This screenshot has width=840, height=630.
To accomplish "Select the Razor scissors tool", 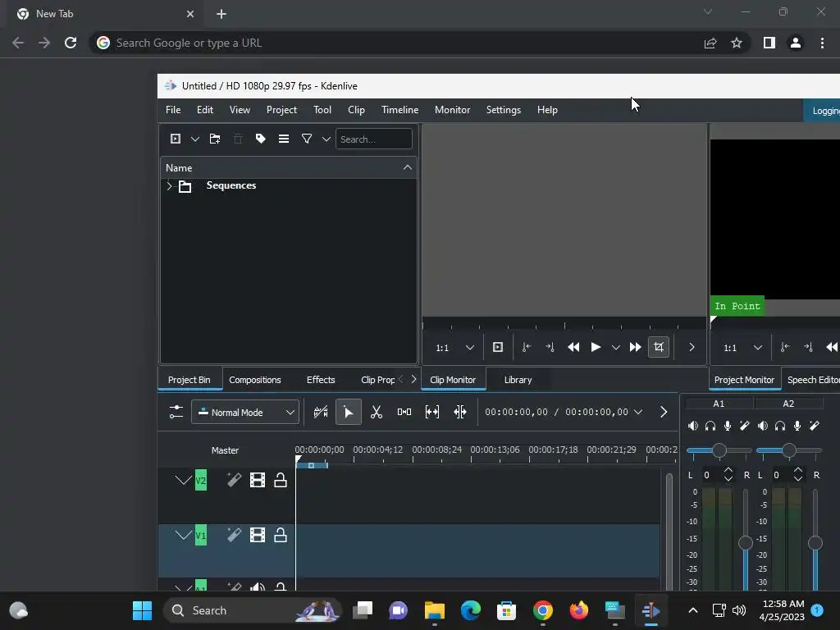I will tap(377, 412).
